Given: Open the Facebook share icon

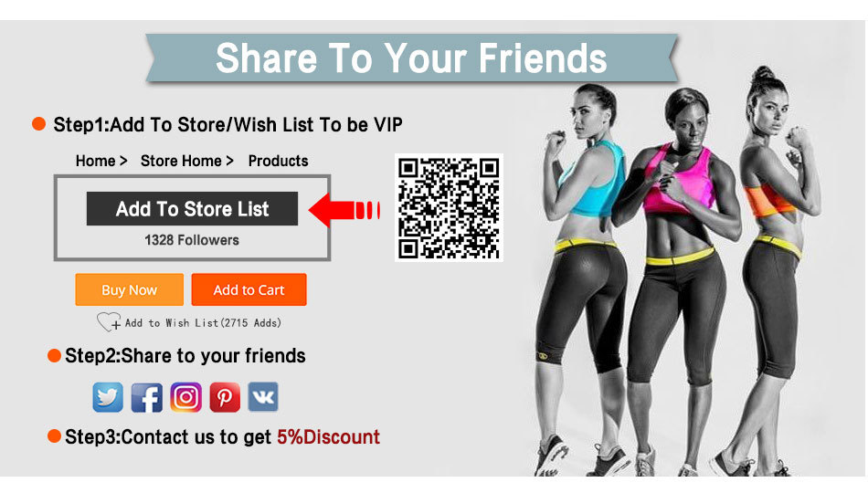Looking at the screenshot, I should click(147, 397).
